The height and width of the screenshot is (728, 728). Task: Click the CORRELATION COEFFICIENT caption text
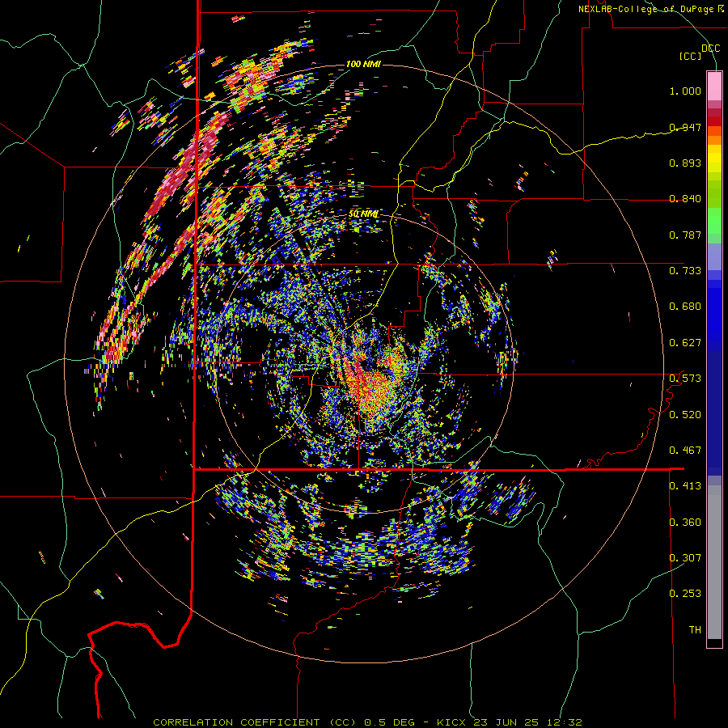tap(236, 722)
